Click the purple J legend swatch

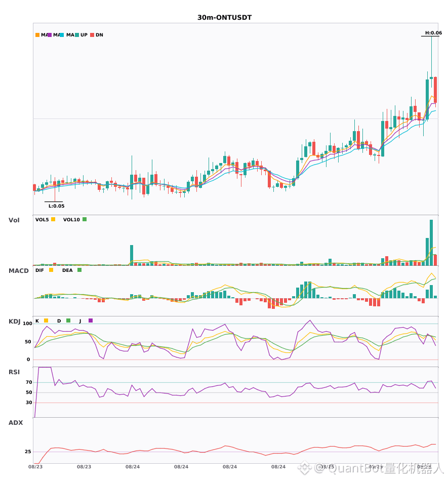coord(91,320)
